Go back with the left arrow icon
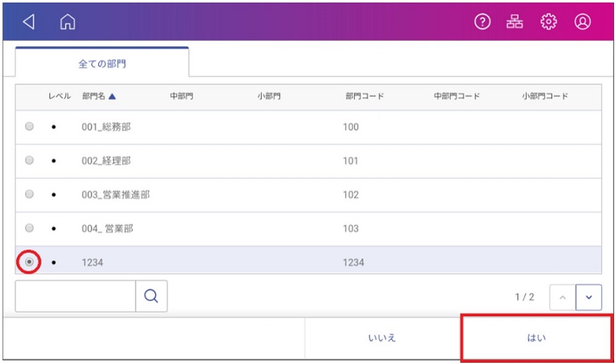The image size is (616, 364). pos(29,21)
